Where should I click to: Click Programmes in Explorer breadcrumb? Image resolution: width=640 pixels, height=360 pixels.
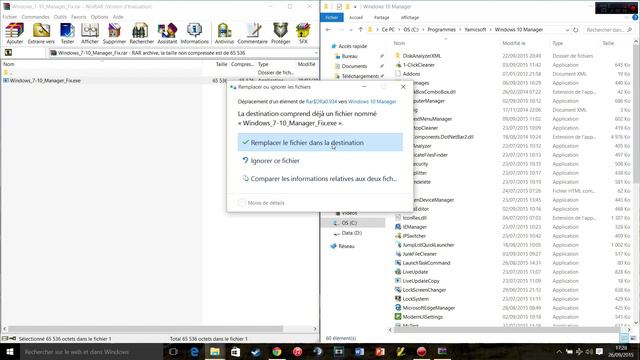point(442,30)
